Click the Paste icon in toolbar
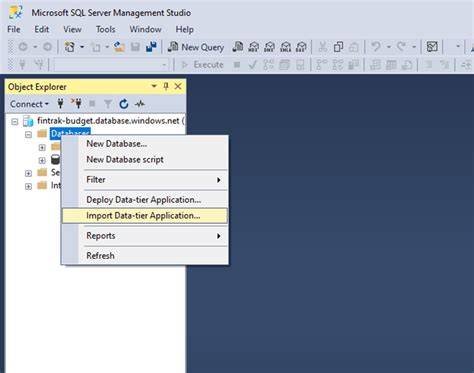This screenshot has height=373, width=474. [x=354, y=47]
